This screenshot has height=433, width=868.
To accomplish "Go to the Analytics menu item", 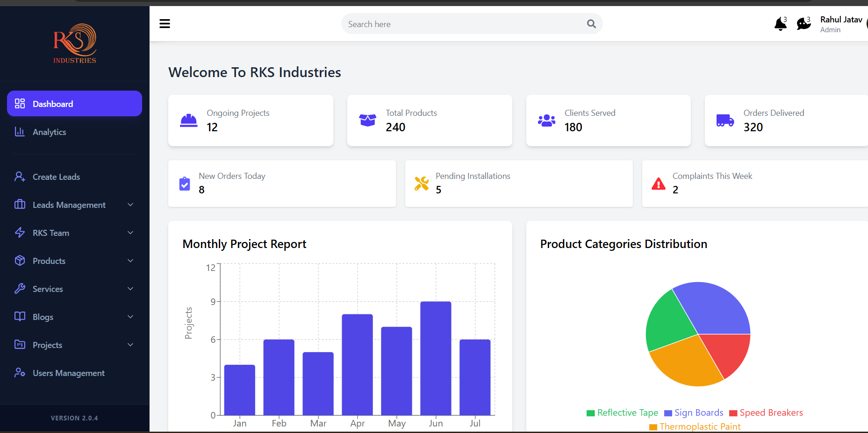I will 74,132.
